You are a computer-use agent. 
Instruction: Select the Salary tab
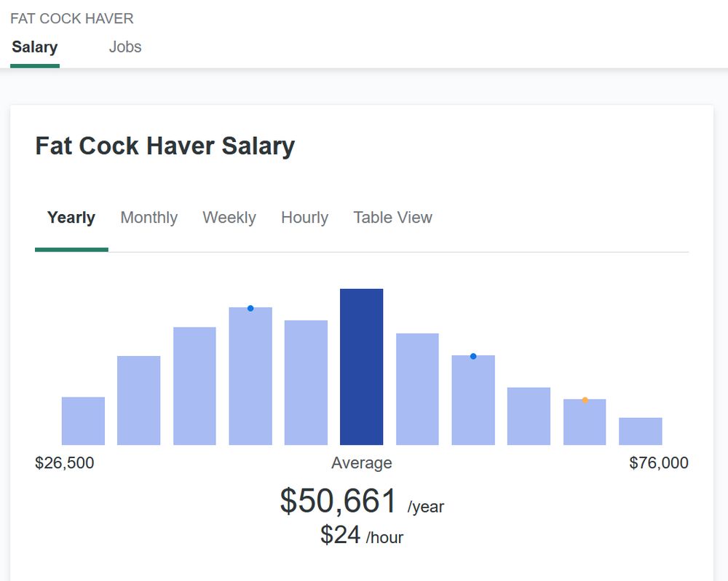(34, 47)
